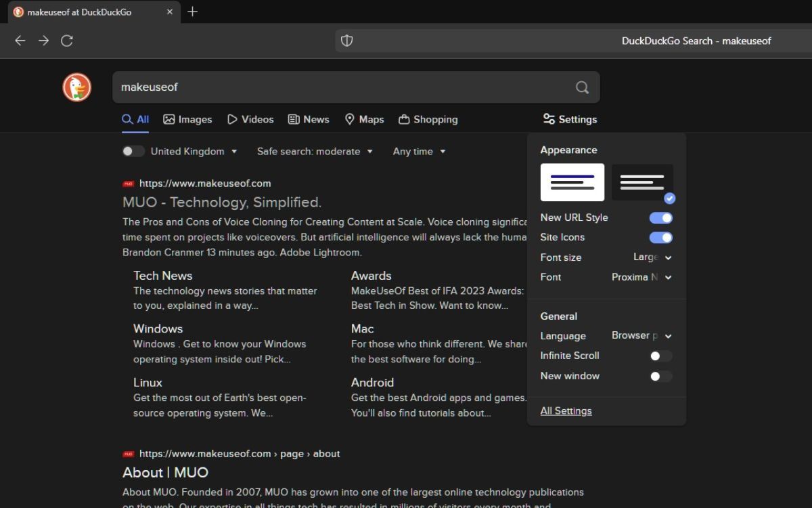The image size is (812, 508).
Task: Select the All search tab
Action: coord(135,119)
